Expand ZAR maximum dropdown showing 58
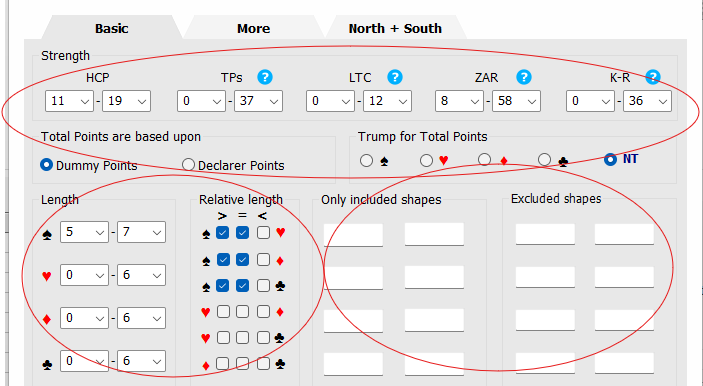This screenshot has height=386, width=703. 516,101
